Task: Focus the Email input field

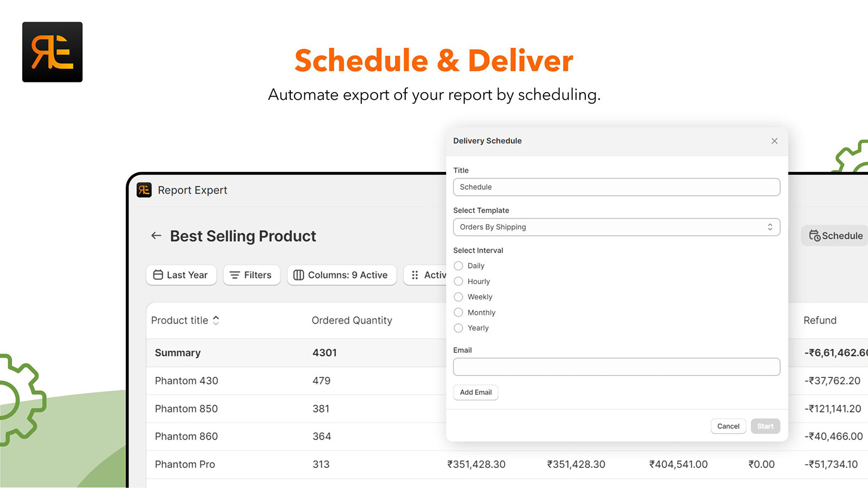Action: (616, 367)
